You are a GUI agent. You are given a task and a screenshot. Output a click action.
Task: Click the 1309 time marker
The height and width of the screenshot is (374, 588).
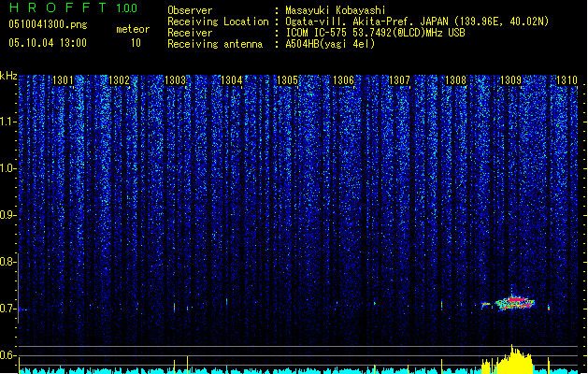point(511,79)
